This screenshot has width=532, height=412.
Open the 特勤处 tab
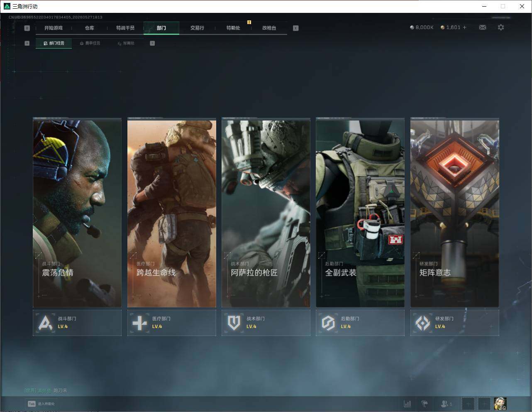(233, 28)
